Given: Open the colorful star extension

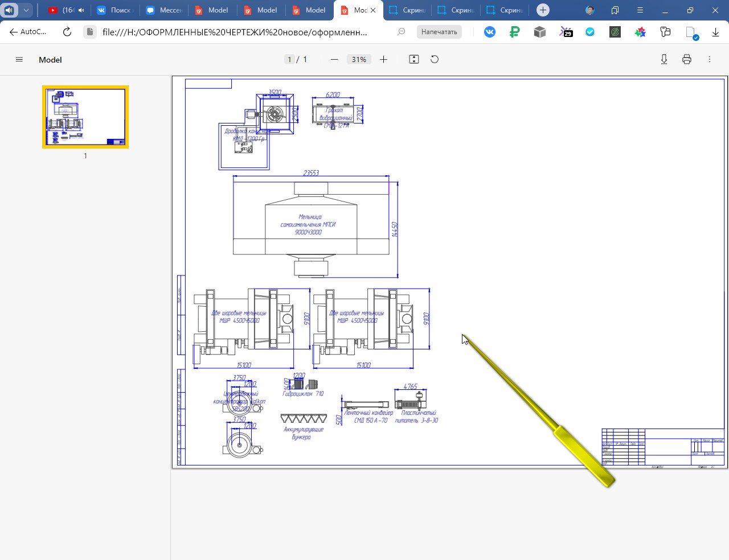Looking at the screenshot, I should click(x=640, y=32).
